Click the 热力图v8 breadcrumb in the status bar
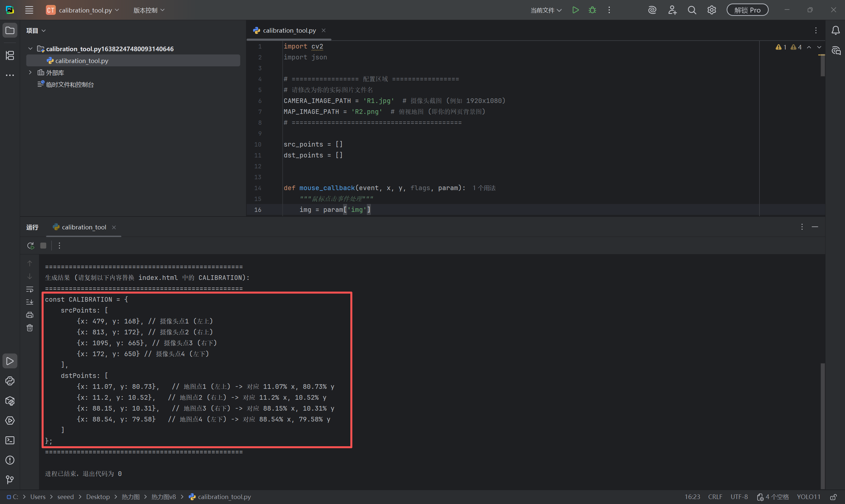Viewport: 845px width, 504px height. point(163,497)
